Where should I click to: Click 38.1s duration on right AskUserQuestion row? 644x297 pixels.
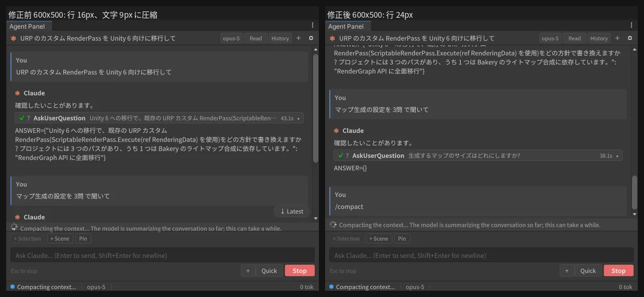(605, 156)
